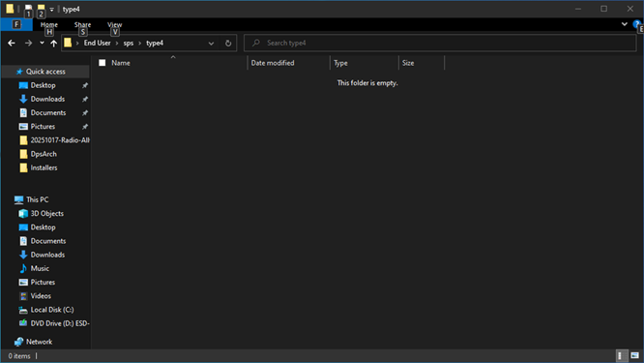The image size is (644, 363).
Task: Switch to details view icon in status bar
Action: tap(620, 355)
